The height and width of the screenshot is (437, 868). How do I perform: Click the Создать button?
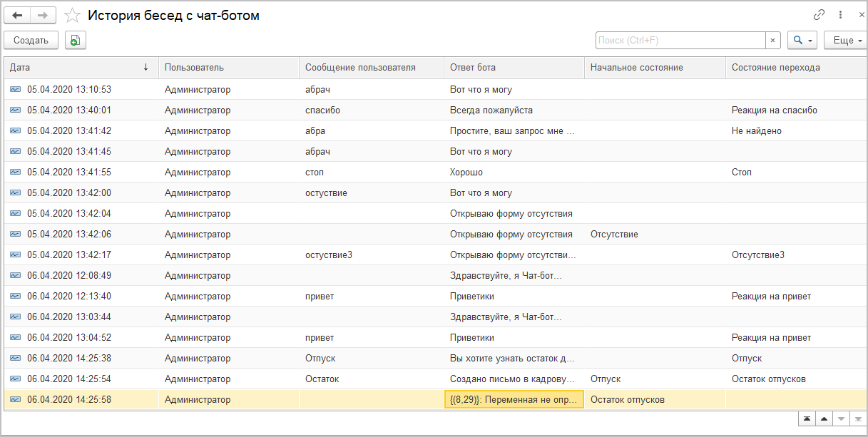[31, 41]
